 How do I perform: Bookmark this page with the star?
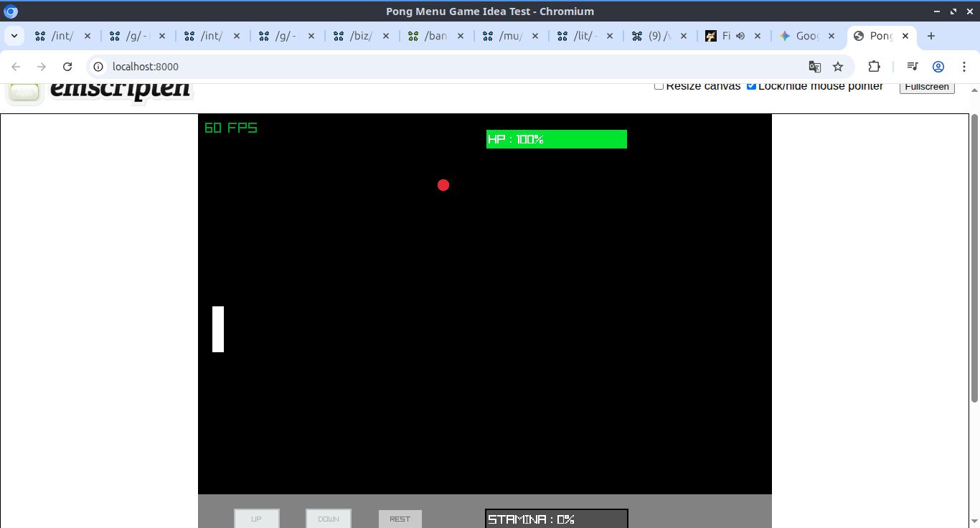(838, 67)
